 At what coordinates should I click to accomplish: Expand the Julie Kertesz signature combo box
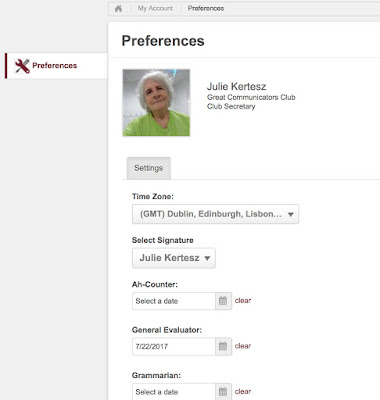tap(174, 258)
